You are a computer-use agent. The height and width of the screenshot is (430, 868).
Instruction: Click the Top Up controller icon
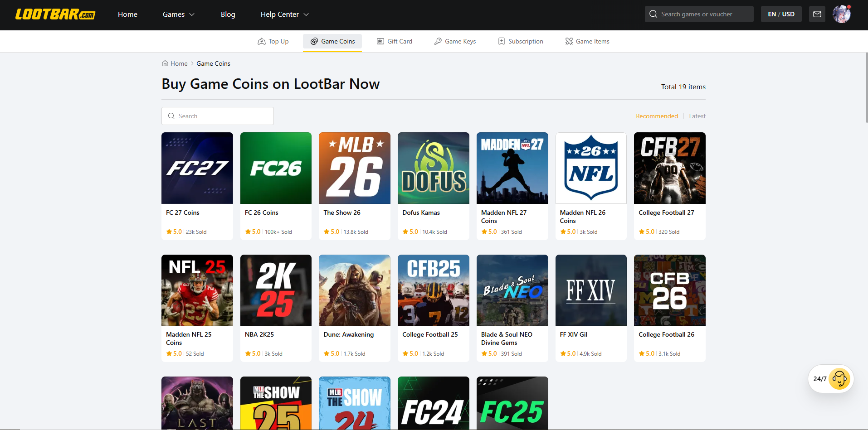tap(262, 41)
